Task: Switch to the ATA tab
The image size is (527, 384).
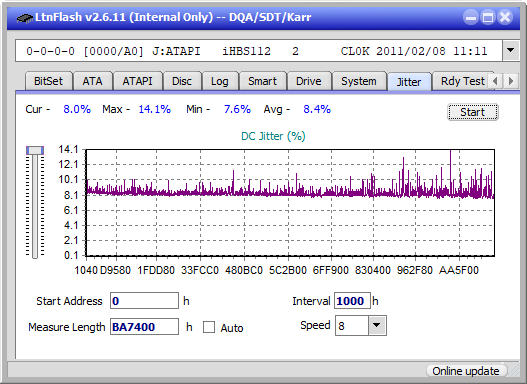Action: tap(92, 81)
